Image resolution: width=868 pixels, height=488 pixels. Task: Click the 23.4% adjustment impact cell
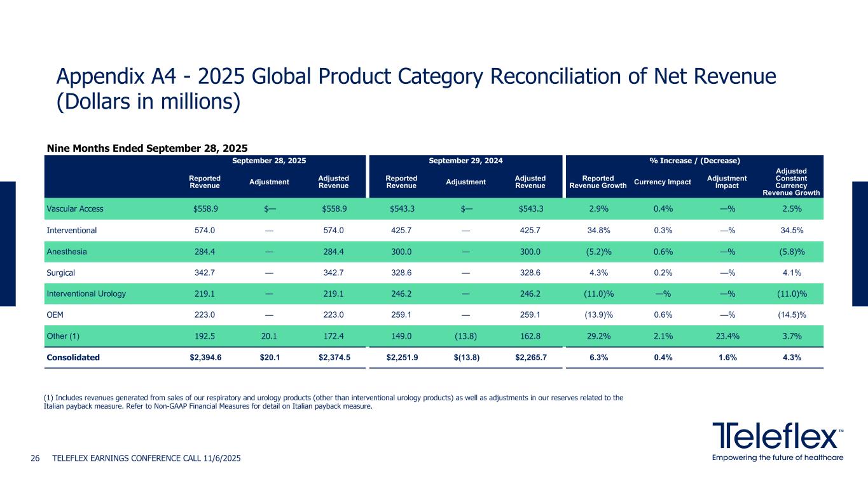tap(726, 336)
